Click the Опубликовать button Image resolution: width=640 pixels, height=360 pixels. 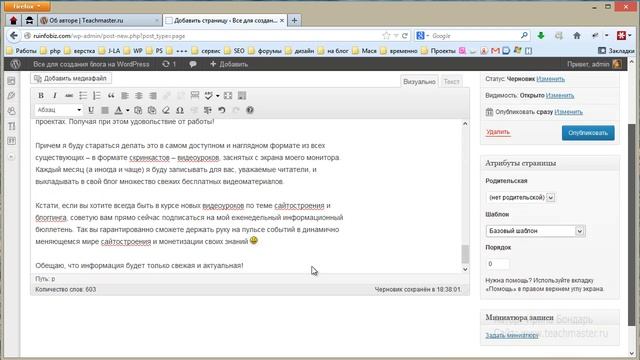[x=588, y=133]
